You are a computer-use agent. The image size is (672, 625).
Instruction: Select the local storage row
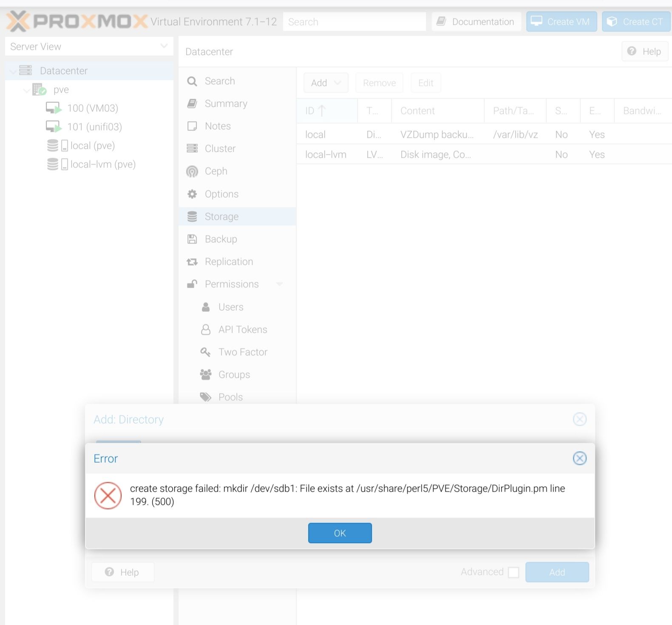point(484,135)
